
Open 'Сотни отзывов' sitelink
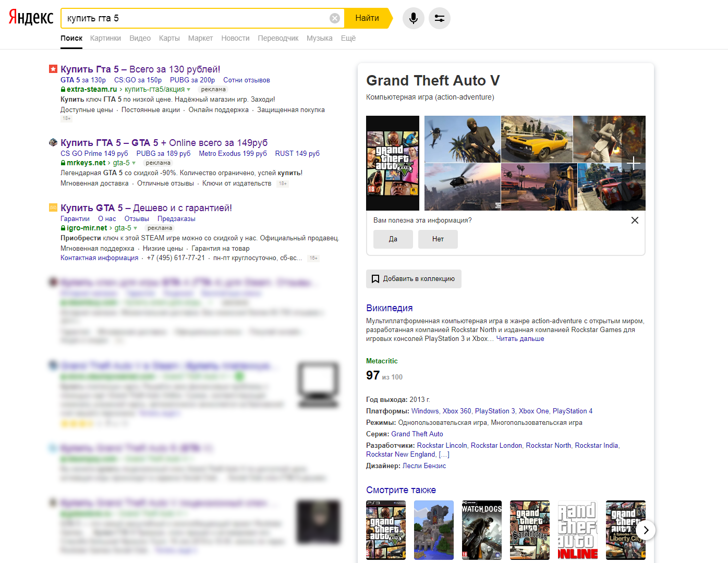pos(247,80)
